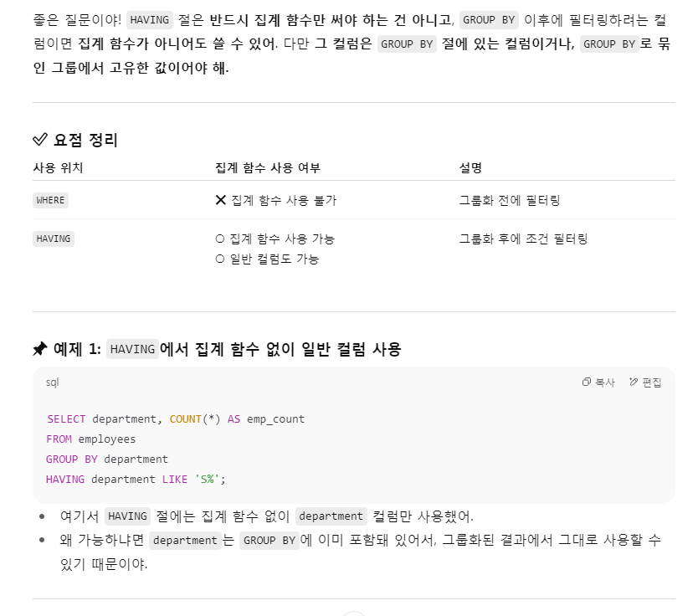Click the circle mark before 일반 컬럼도 가능
The height and width of the screenshot is (616, 698).
pyautogui.click(x=220, y=259)
